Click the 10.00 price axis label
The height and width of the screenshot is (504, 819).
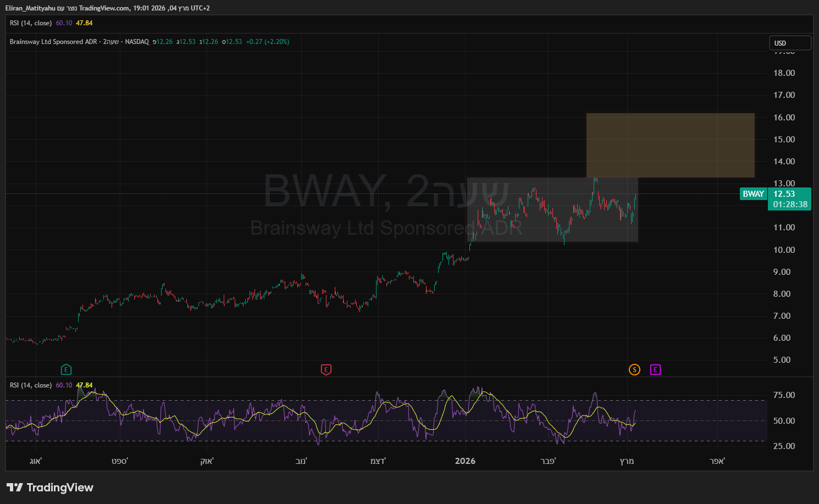(x=784, y=250)
